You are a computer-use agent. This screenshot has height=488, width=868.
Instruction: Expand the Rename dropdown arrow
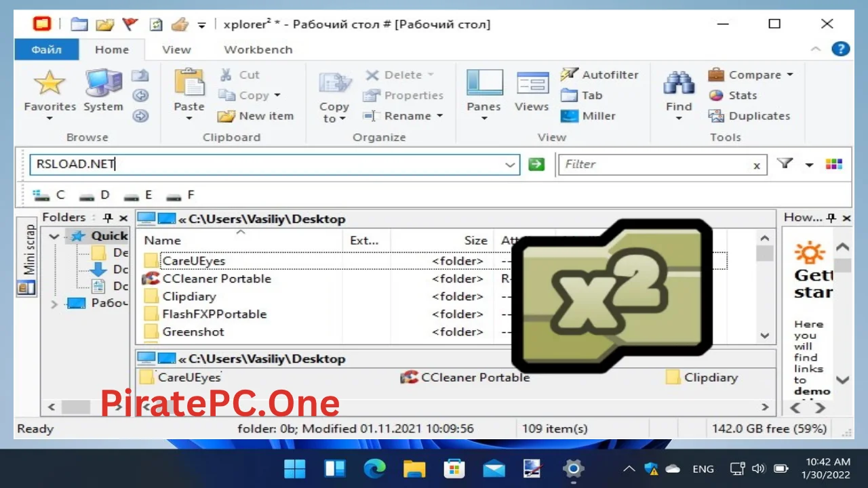[x=439, y=116]
